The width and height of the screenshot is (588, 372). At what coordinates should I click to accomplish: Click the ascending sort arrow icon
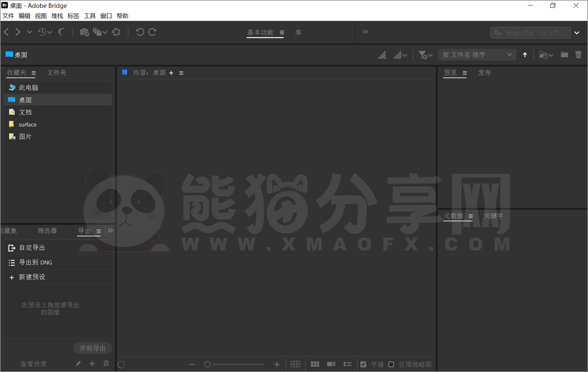pyautogui.click(x=525, y=55)
